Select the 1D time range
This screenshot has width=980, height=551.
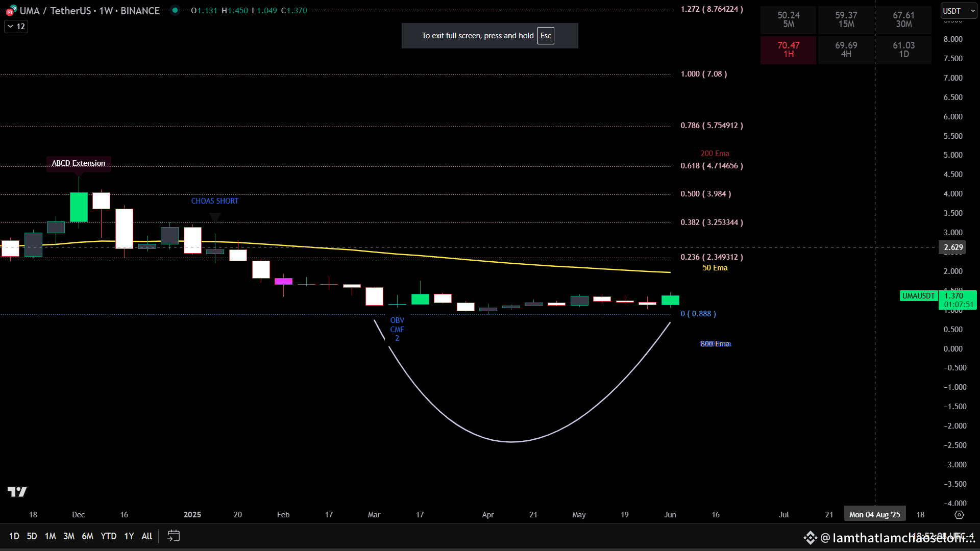[x=14, y=536]
